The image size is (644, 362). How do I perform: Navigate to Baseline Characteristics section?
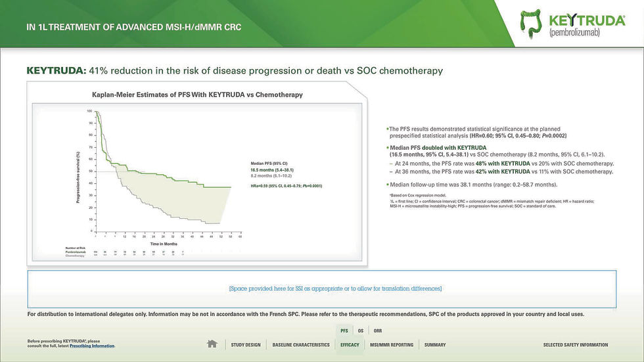point(301,345)
